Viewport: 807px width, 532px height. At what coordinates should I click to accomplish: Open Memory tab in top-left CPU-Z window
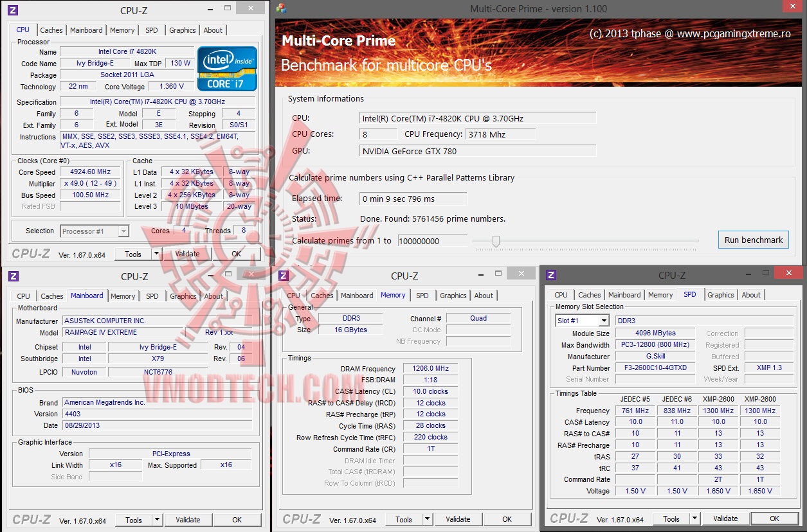[x=122, y=30]
